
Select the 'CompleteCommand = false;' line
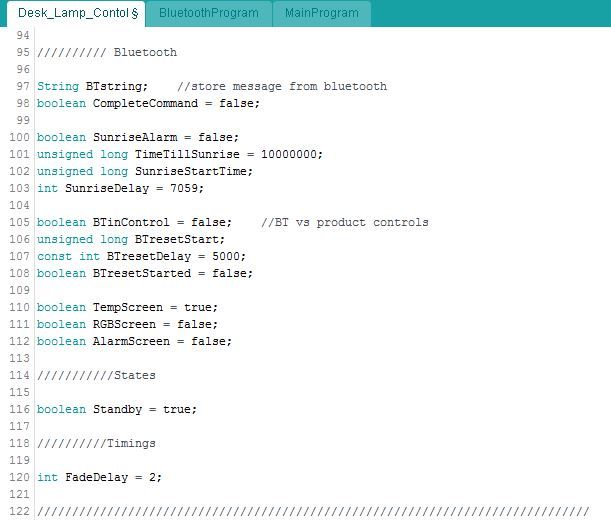pyautogui.click(x=148, y=103)
